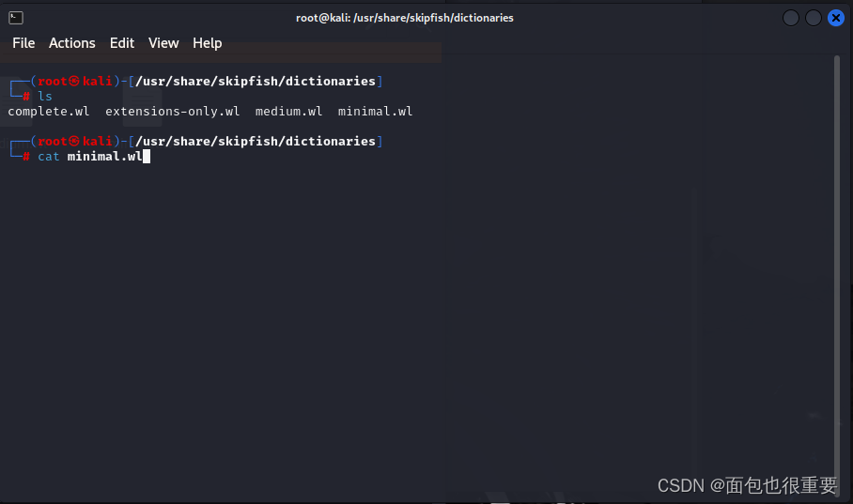Click extensions-only.wl in the file listing

point(173,112)
